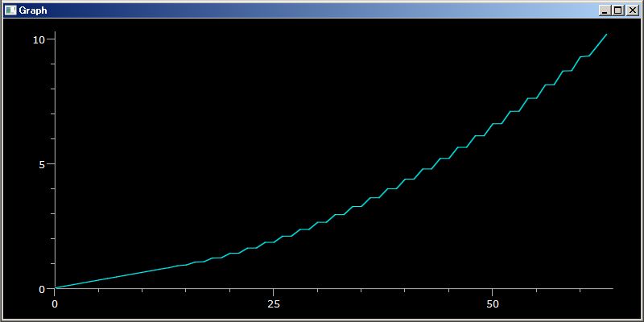Image resolution: width=644 pixels, height=322 pixels.
Task: Close the Graph window
Action: click(x=632, y=10)
